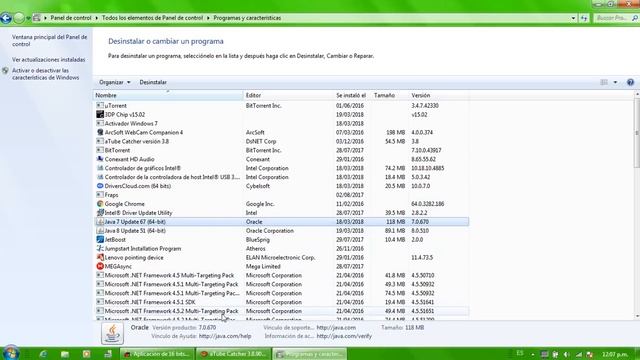Change view using the view icon button

click(604, 82)
